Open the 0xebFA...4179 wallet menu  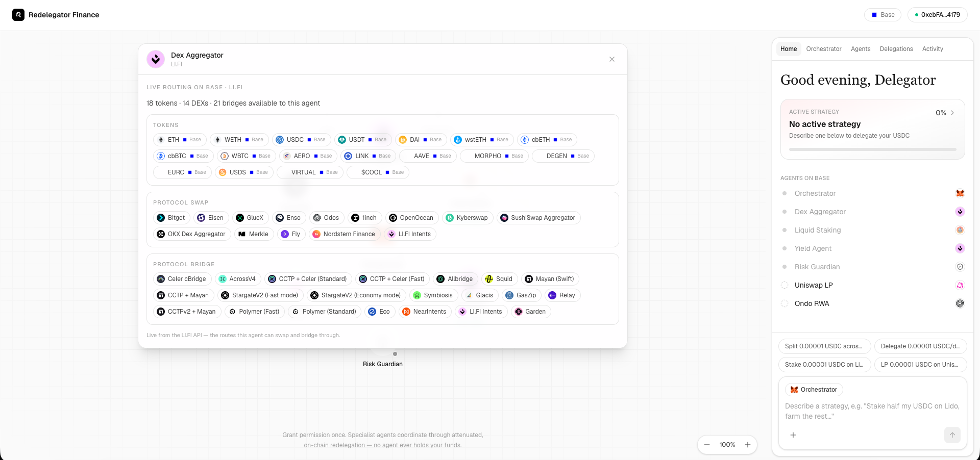click(x=938, y=15)
